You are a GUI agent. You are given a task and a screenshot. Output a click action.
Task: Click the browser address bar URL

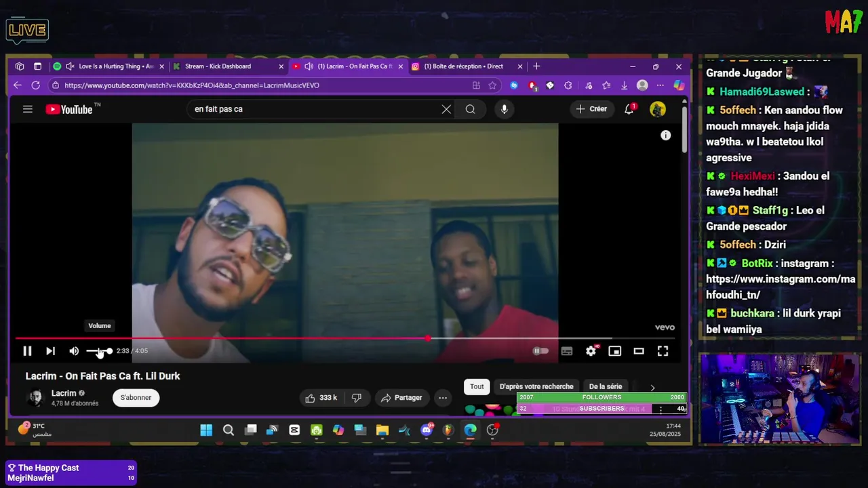coord(192,85)
